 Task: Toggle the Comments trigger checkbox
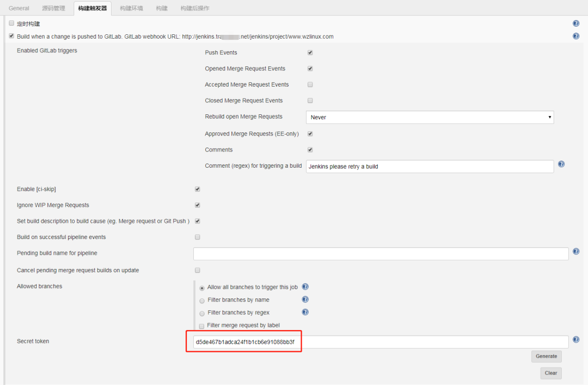coord(310,150)
